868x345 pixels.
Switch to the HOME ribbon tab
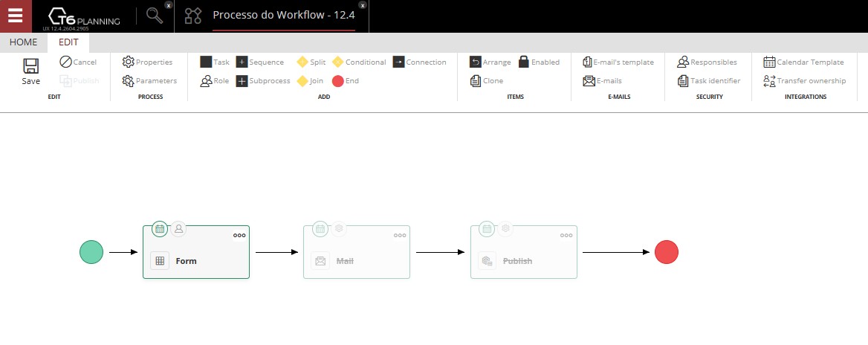coord(23,42)
